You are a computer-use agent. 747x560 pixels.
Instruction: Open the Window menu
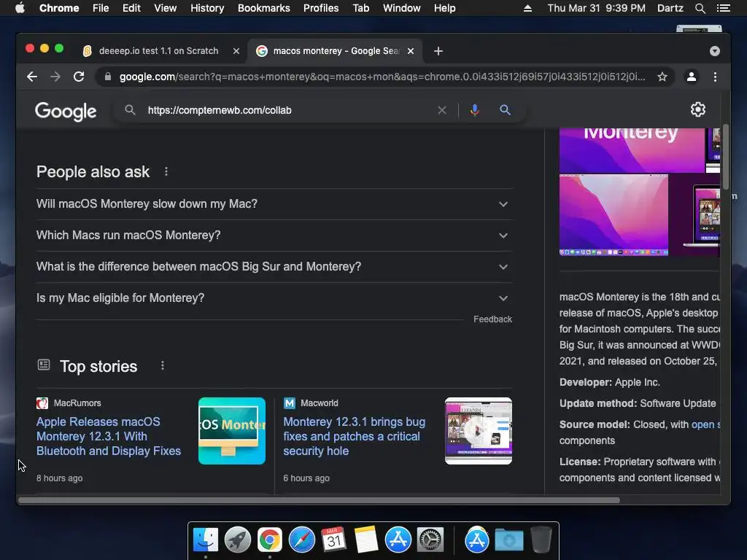402,8
